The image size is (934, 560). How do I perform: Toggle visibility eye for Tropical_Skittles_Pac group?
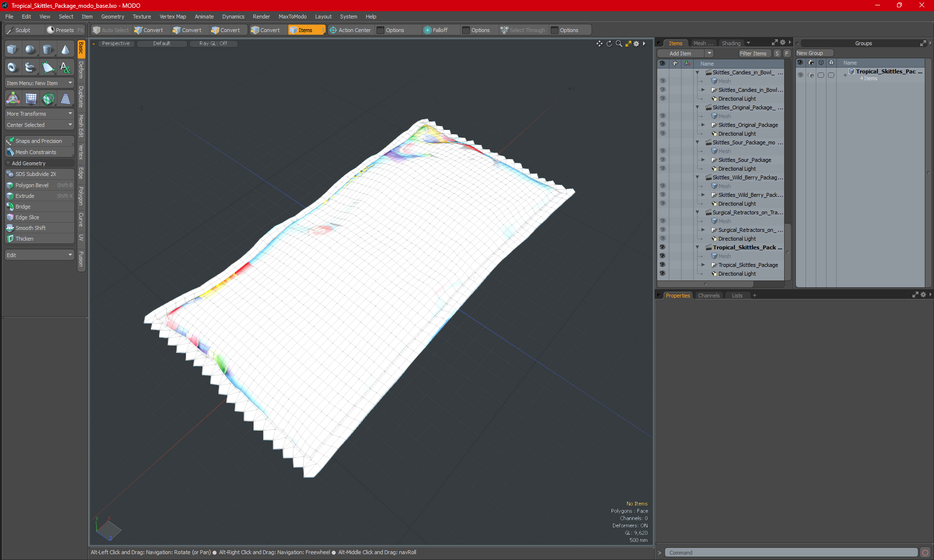click(x=800, y=75)
